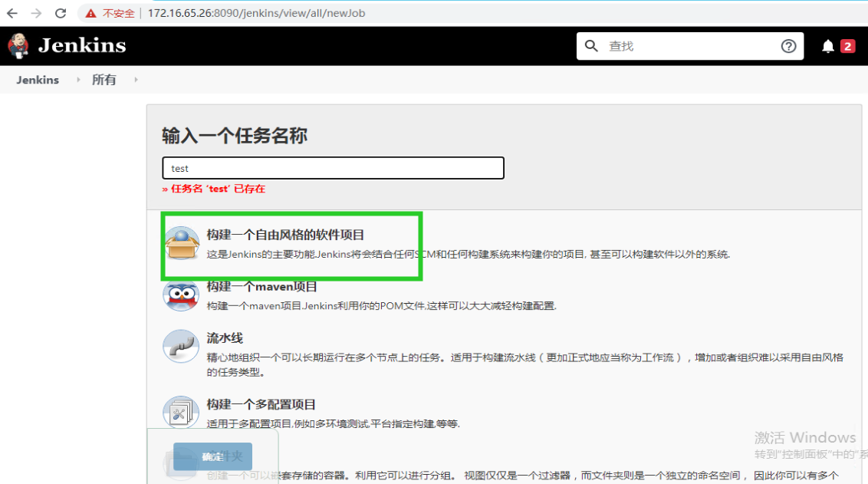Expand the arrow after 所有 breadcrumb
This screenshot has height=484, width=868.
pyautogui.click(x=136, y=80)
